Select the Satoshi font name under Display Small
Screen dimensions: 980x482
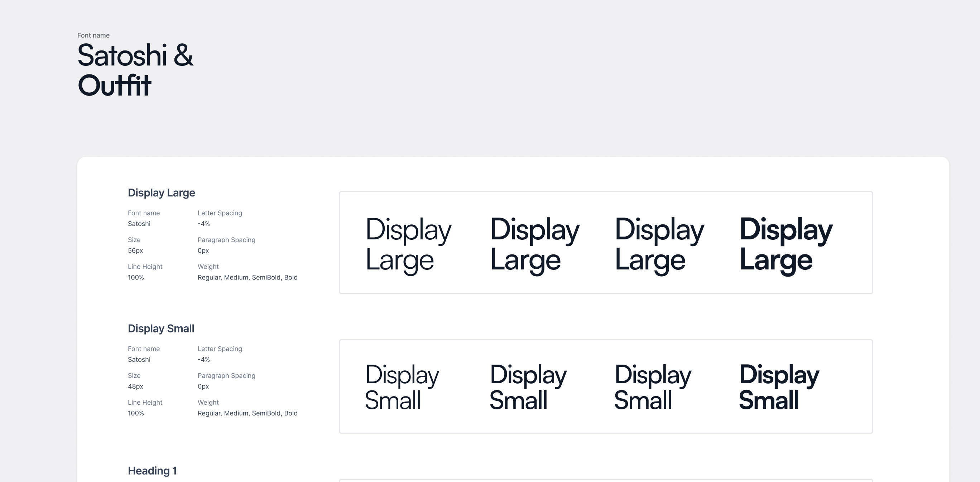tap(139, 360)
